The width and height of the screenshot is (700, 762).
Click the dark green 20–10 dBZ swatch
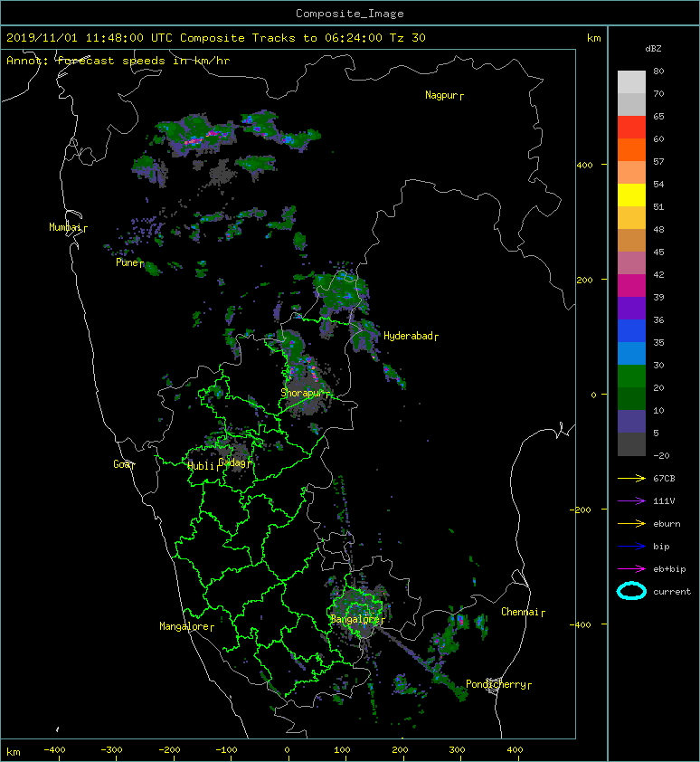(631, 398)
